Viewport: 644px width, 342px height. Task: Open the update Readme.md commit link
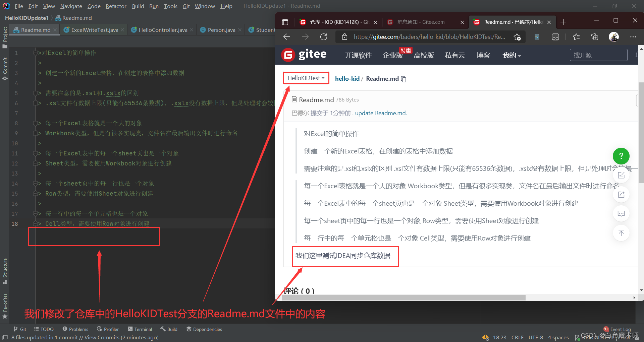(381, 113)
